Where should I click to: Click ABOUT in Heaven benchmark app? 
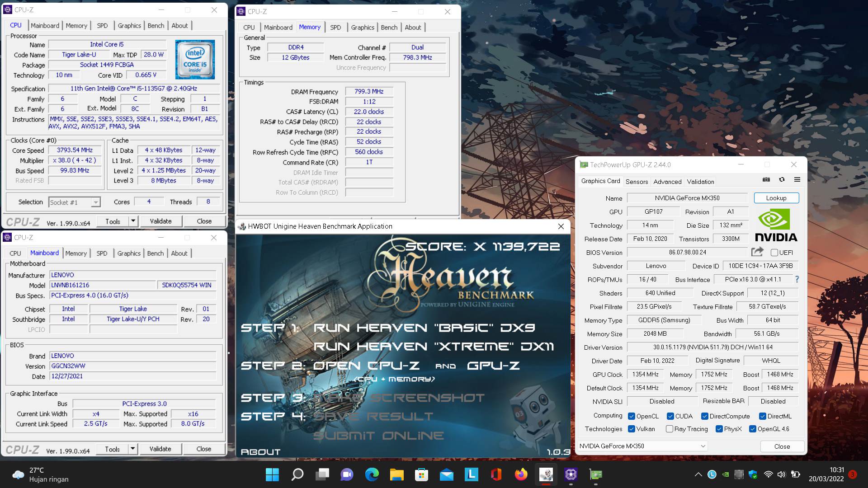(x=260, y=452)
